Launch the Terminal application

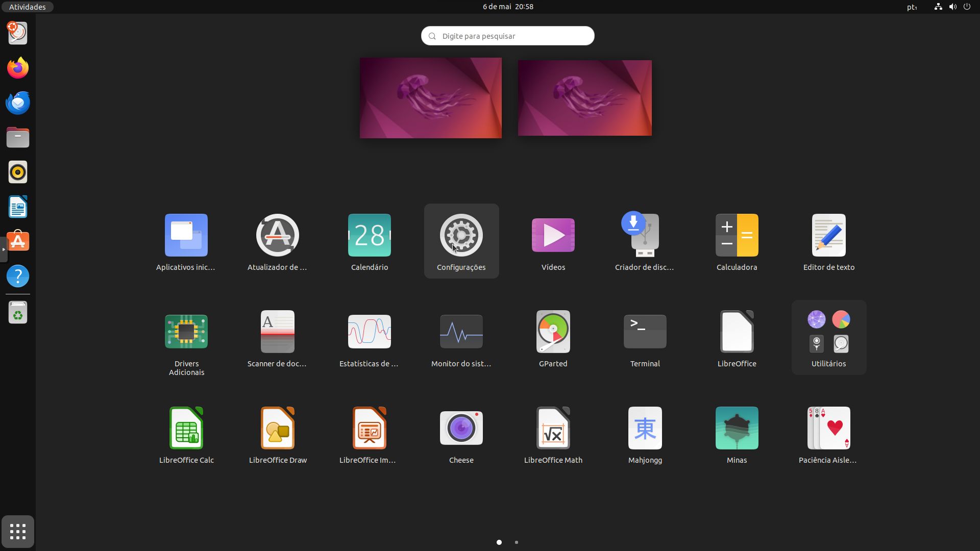click(645, 332)
